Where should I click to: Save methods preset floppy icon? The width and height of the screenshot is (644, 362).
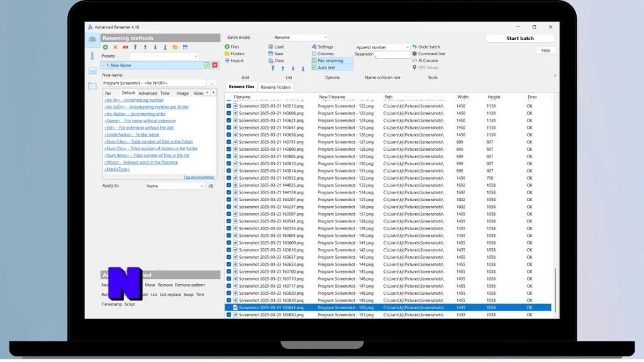pos(186,47)
